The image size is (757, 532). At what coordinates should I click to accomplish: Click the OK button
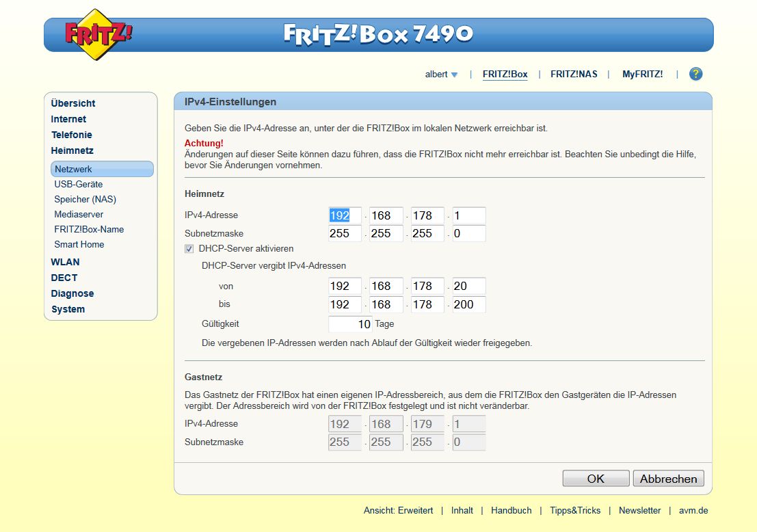[596, 479]
